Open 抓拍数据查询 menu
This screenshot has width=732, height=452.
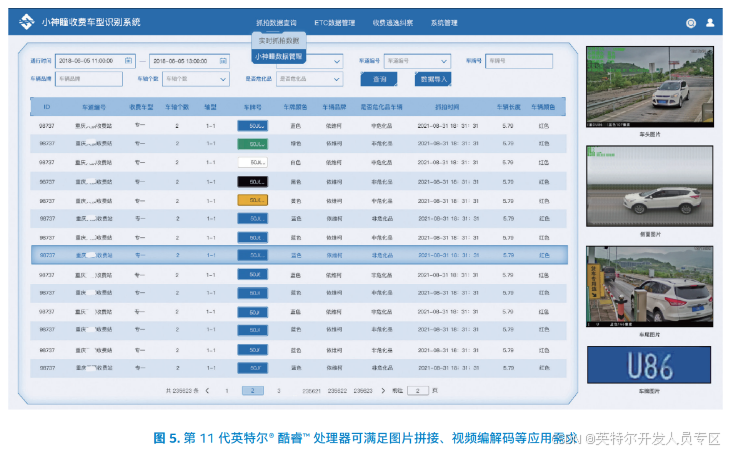point(276,23)
